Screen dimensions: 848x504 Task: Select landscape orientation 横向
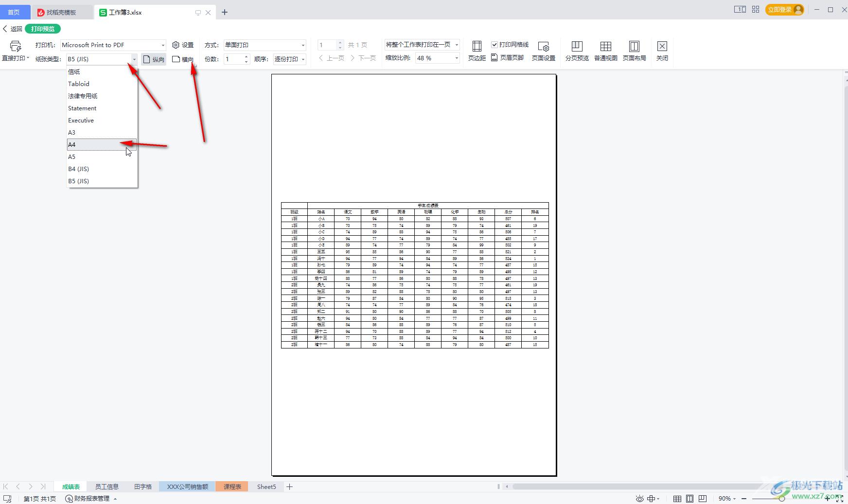(x=183, y=59)
